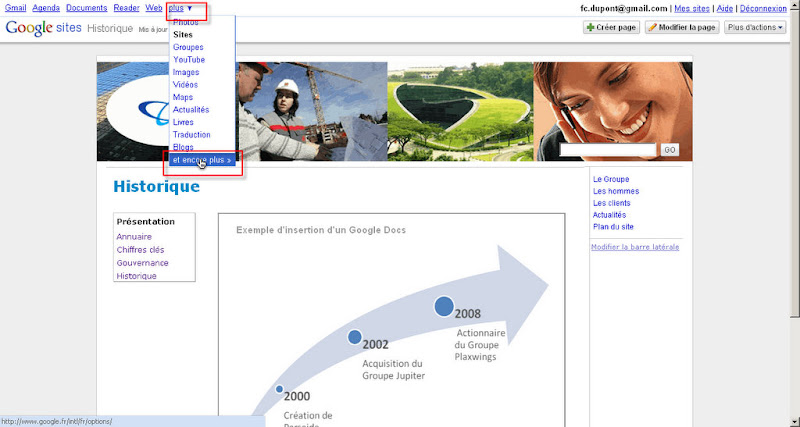800x427 pixels.
Task: Open Le Groupe in the sidebar
Action: [x=611, y=180]
